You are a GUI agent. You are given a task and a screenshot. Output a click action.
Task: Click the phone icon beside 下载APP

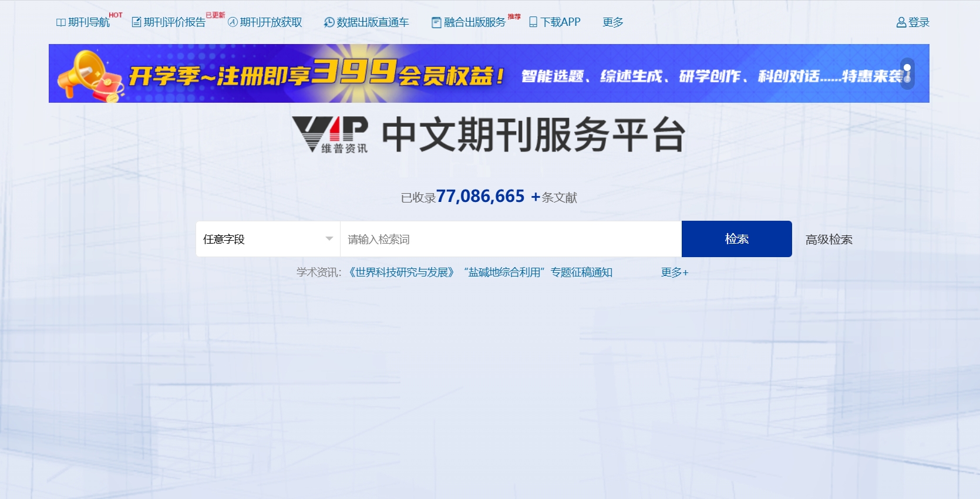[x=533, y=22]
